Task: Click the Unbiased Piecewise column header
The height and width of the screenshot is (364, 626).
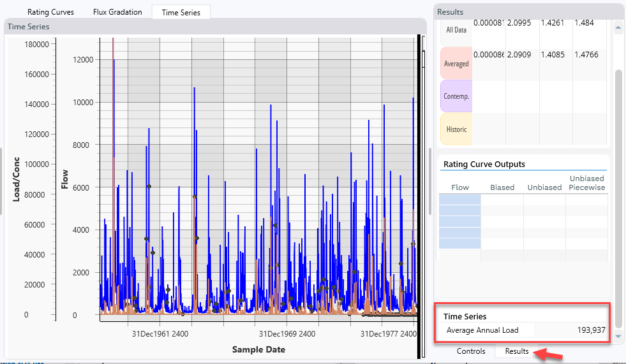Action: pos(586,183)
